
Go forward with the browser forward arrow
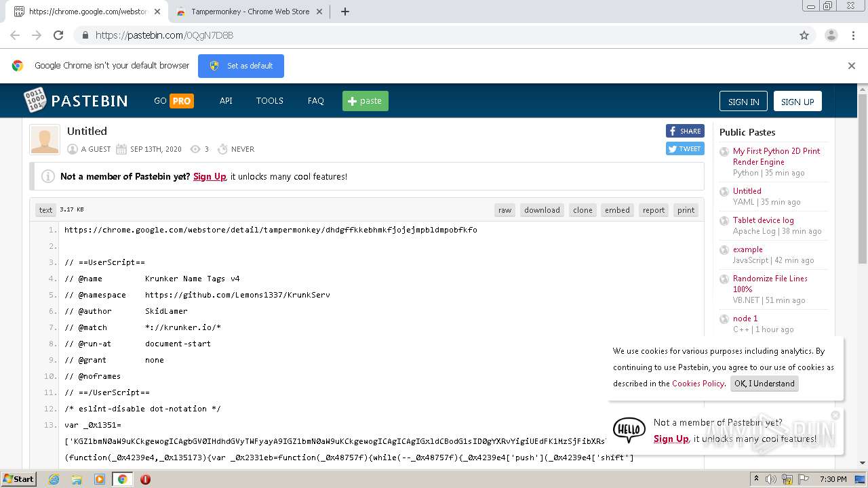point(37,35)
